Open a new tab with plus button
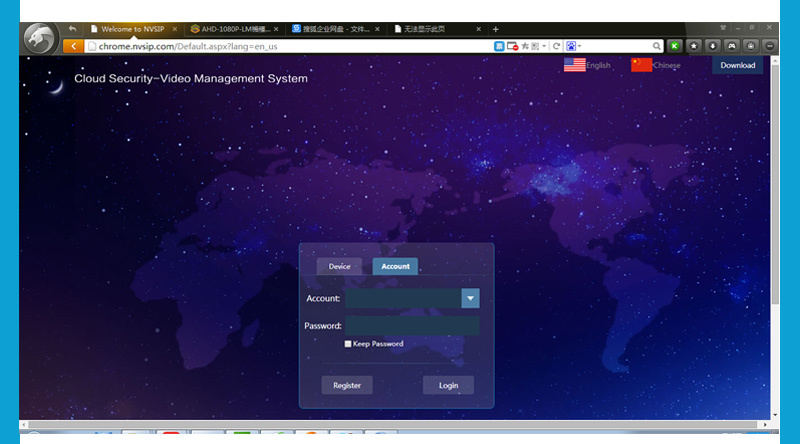Image resolution: width=800 pixels, height=444 pixels. pos(495,29)
